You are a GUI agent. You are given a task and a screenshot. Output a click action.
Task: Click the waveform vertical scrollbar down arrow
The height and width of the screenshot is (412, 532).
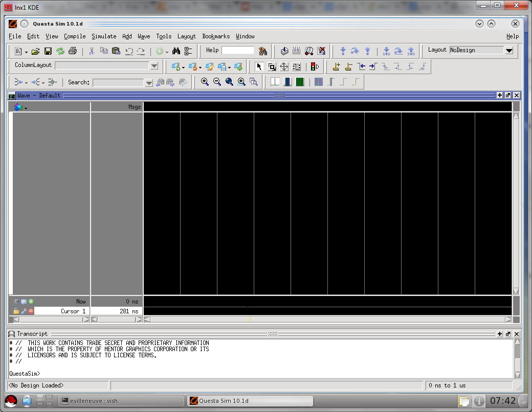pos(516,291)
